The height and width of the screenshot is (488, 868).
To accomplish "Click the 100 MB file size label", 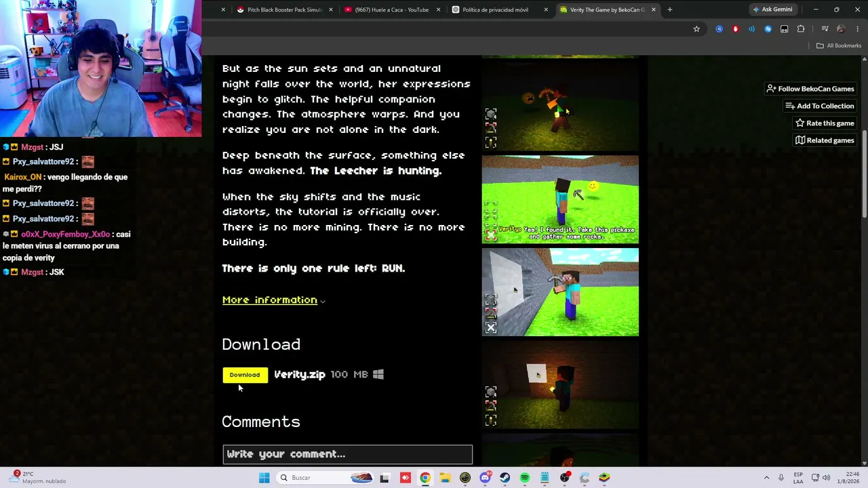I will tap(349, 374).
